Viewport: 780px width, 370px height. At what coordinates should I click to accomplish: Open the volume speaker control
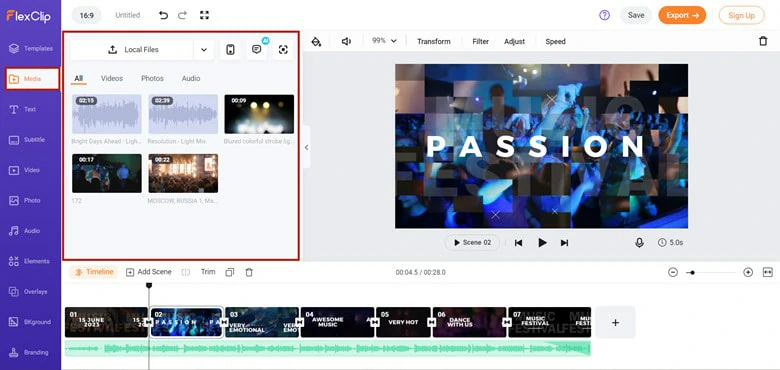point(346,41)
